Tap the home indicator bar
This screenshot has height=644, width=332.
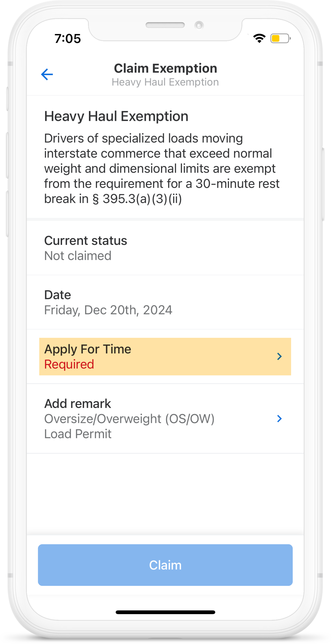pos(165,612)
